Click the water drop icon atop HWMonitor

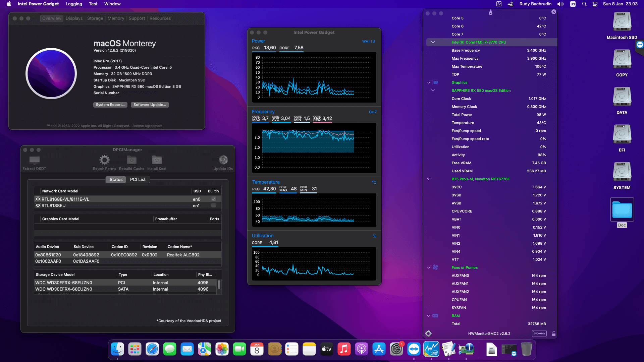click(491, 12)
